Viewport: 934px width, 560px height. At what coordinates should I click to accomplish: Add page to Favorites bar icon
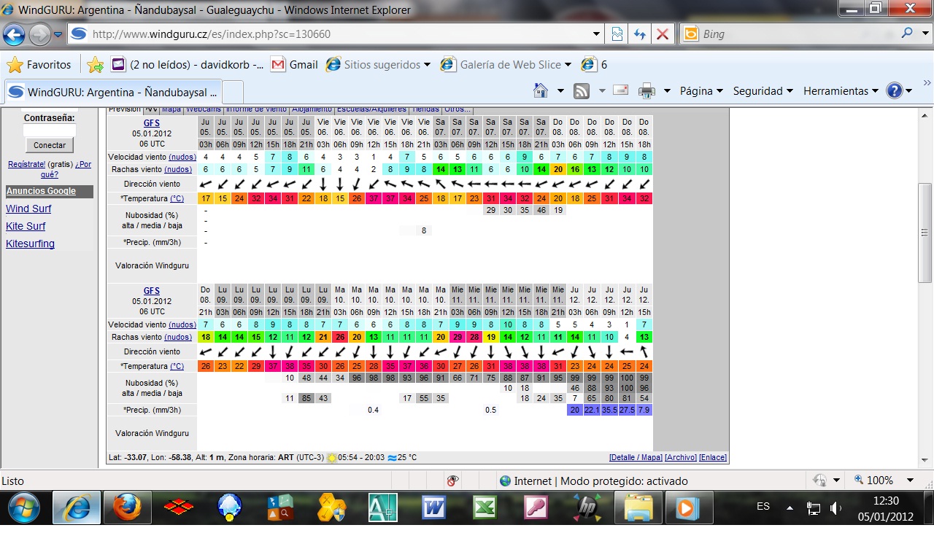pos(95,65)
